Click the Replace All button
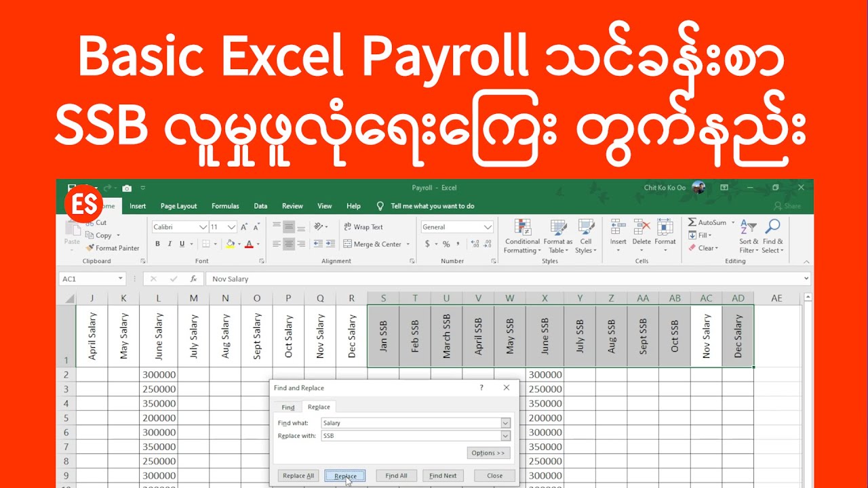 pos(298,476)
